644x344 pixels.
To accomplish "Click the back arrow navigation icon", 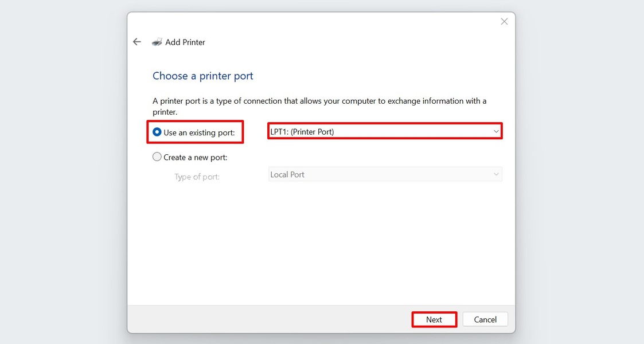I will [x=136, y=41].
